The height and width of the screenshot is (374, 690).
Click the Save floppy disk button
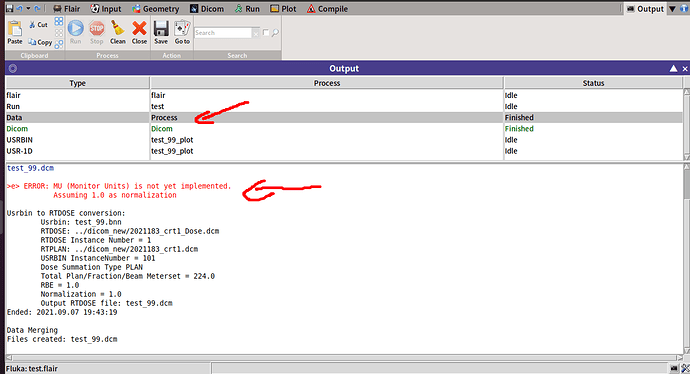coord(161,32)
